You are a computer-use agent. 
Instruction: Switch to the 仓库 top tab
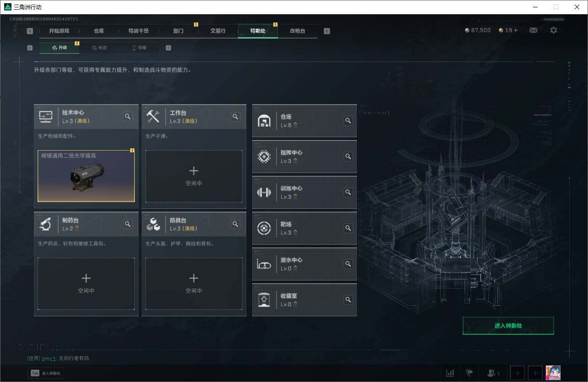(99, 31)
